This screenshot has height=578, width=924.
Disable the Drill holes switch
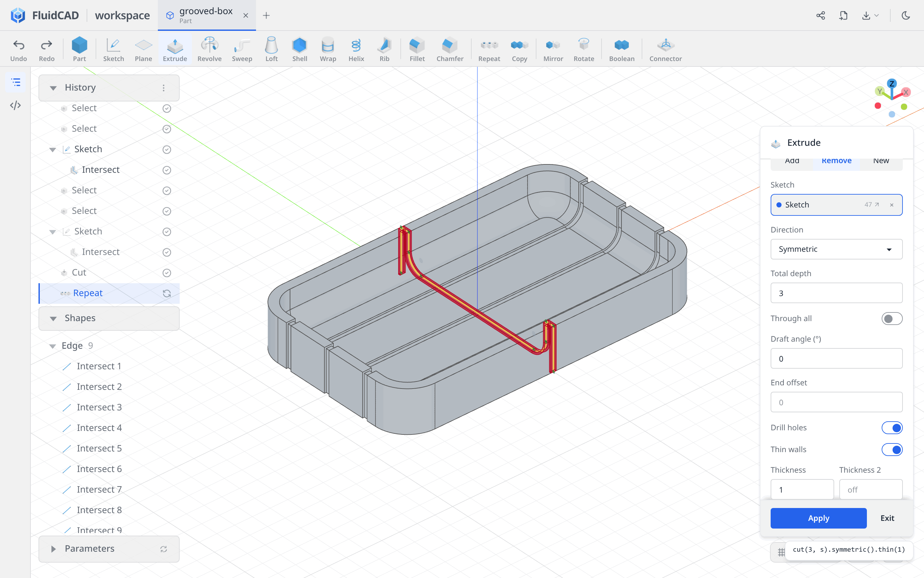[x=892, y=428]
